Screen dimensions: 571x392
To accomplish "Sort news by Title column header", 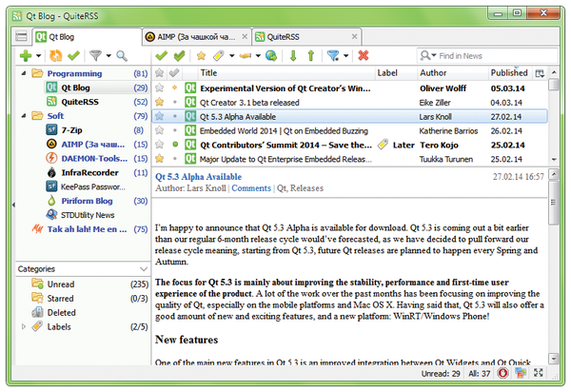I will pyautogui.click(x=286, y=73).
